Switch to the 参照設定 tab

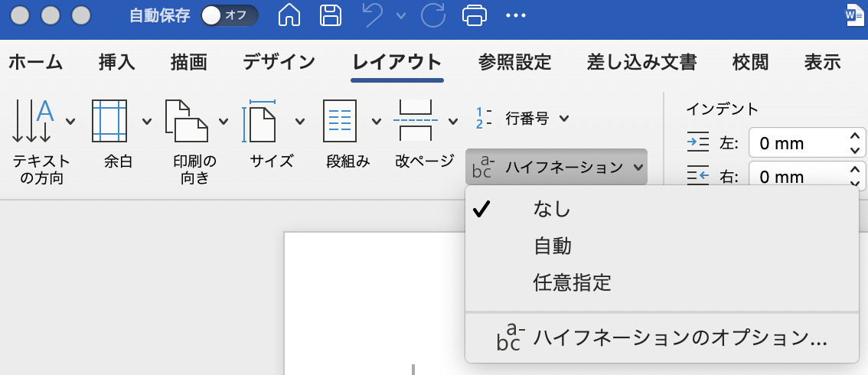tap(514, 62)
